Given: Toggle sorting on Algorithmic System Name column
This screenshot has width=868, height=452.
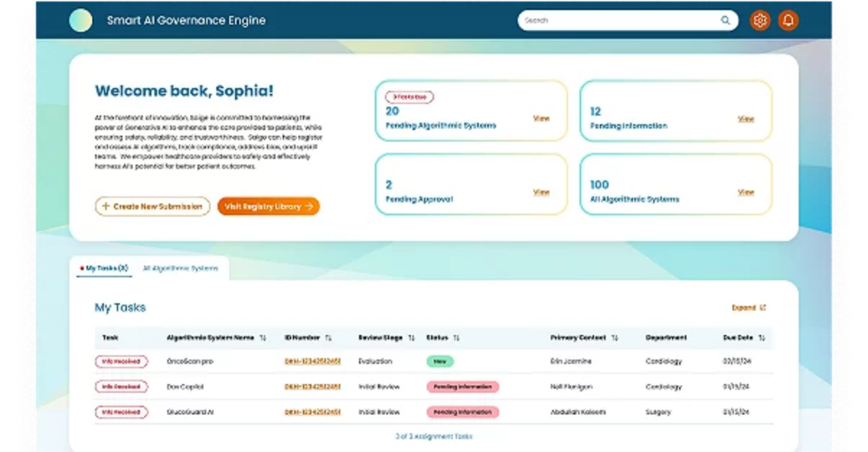Looking at the screenshot, I should 263,338.
